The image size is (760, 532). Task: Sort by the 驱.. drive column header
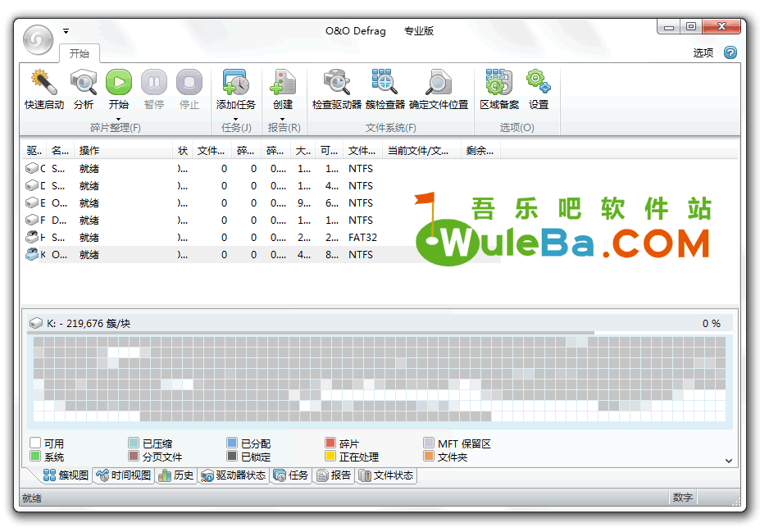35,151
